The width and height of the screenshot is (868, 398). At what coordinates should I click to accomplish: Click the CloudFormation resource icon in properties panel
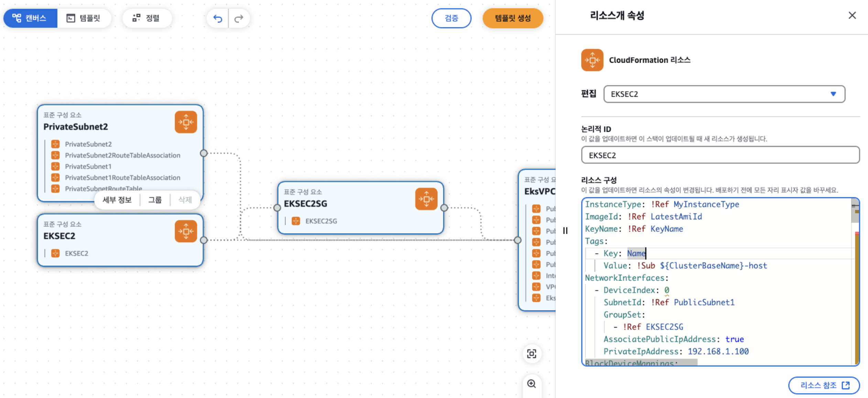[x=592, y=60]
